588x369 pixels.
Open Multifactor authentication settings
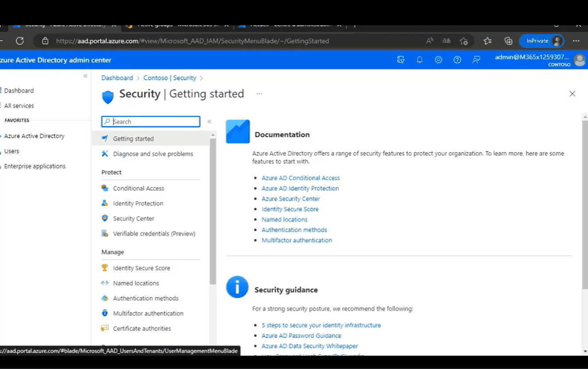(149, 313)
